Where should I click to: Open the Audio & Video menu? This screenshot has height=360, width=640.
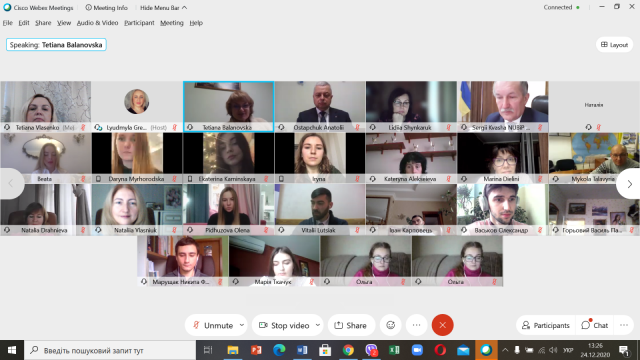pos(98,23)
